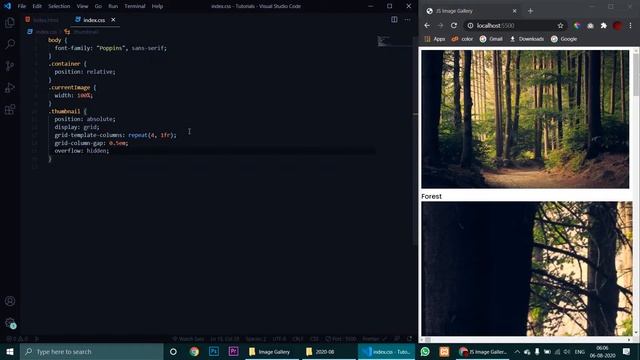Open the Google bookmark

(x=564, y=39)
